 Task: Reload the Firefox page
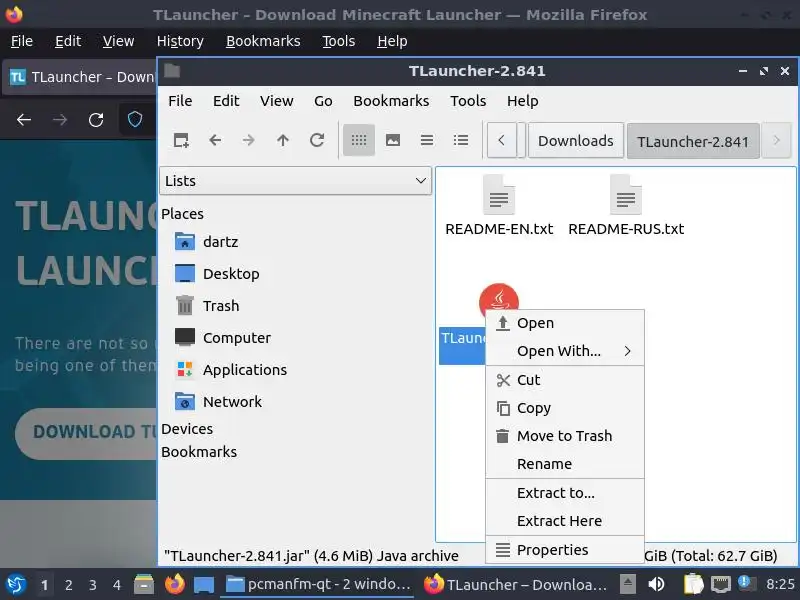click(96, 120)
